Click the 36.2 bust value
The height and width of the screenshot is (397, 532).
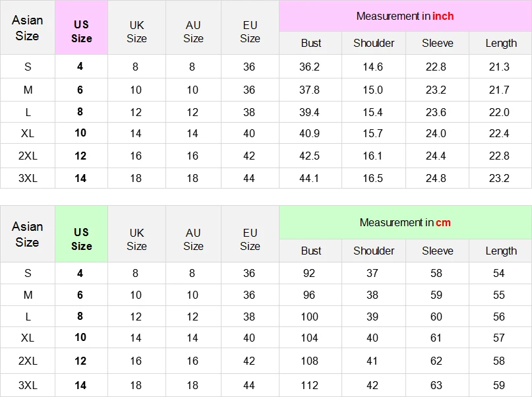click(x=309, y=67)
